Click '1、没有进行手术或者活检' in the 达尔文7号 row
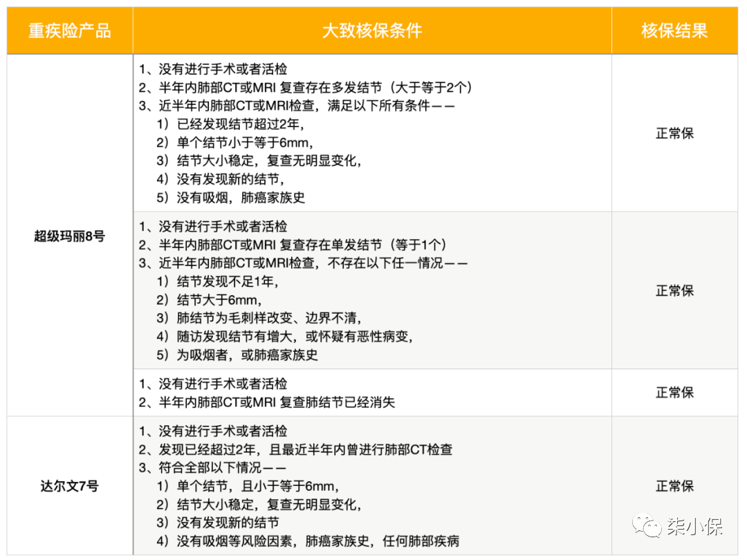This screenshot has height=560, width=747. [213, 431]
